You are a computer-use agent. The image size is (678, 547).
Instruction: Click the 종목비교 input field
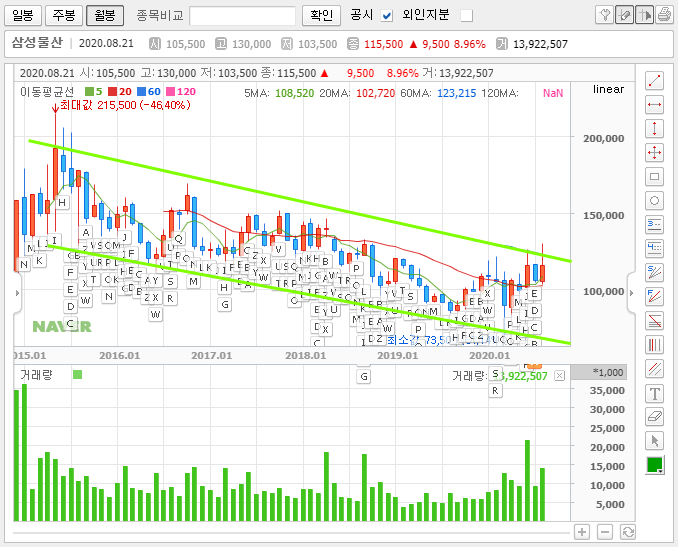coord(243,16)
